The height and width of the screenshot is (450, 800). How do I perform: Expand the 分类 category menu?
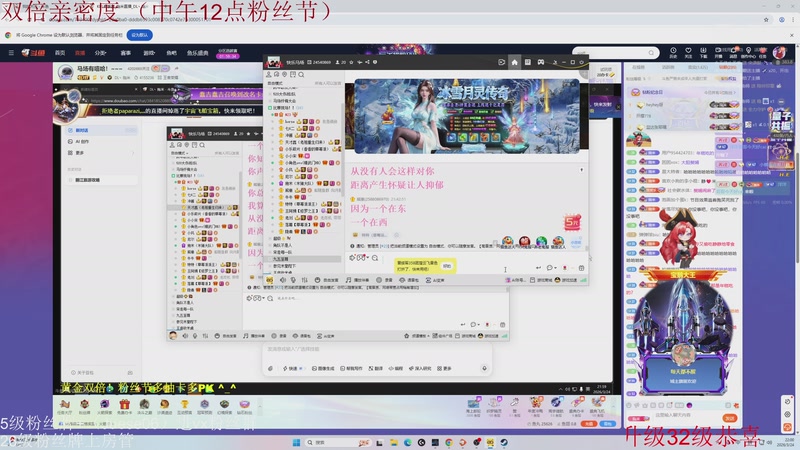pos(101,53)
